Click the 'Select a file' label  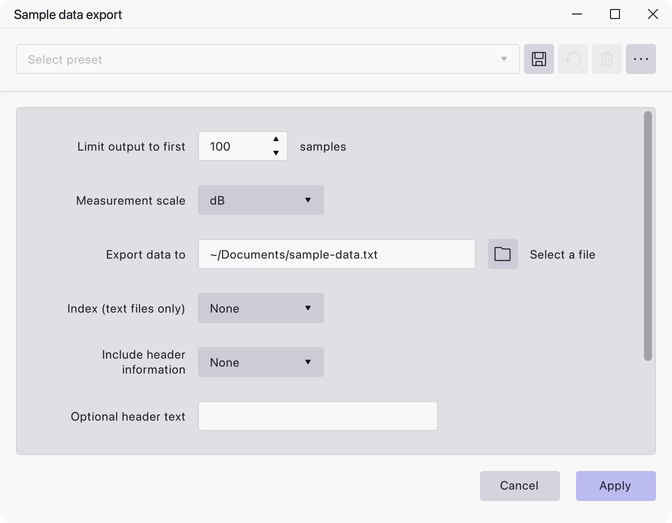click(562, 255)
